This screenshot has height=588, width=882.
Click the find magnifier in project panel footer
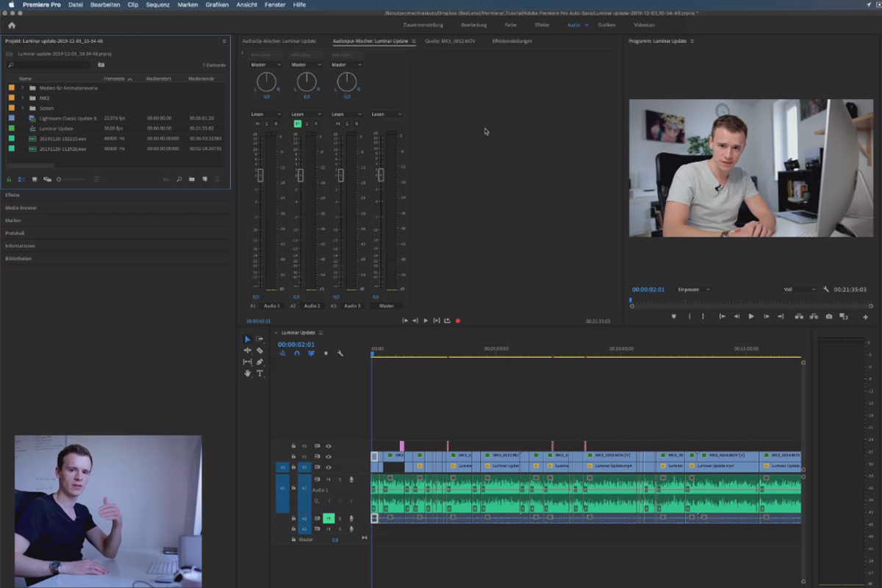[x=179, y=179]
